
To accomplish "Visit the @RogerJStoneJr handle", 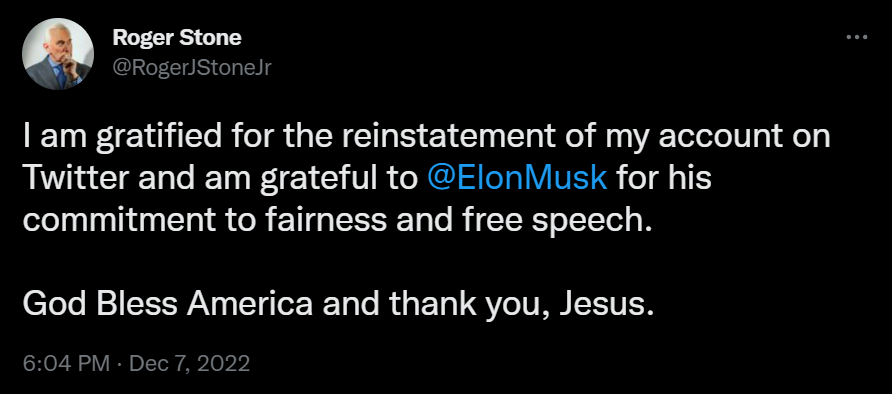I will click(x=192, y=68).
